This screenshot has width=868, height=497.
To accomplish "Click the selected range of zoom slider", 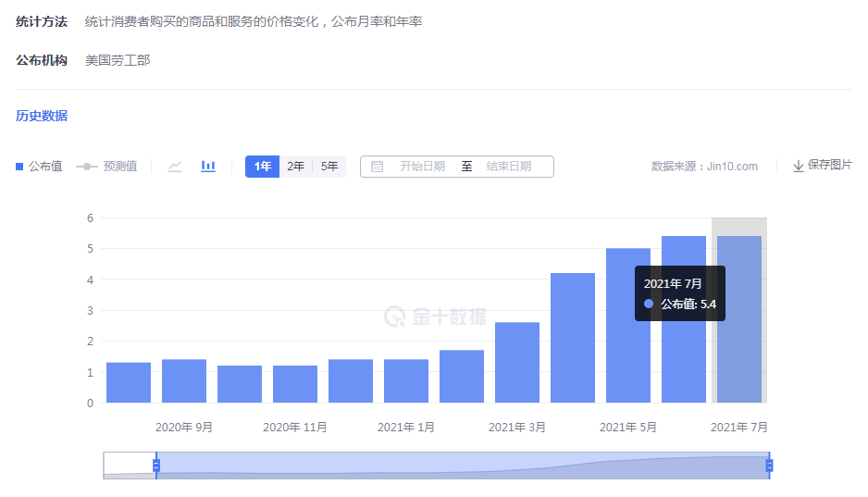I will click(463, 466).
